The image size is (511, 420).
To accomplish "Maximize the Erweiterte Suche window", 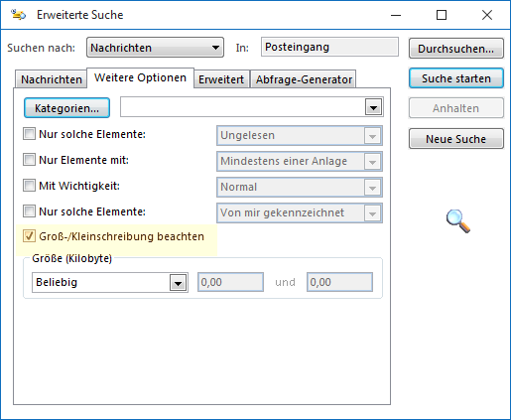I will (x=442, y=15).
